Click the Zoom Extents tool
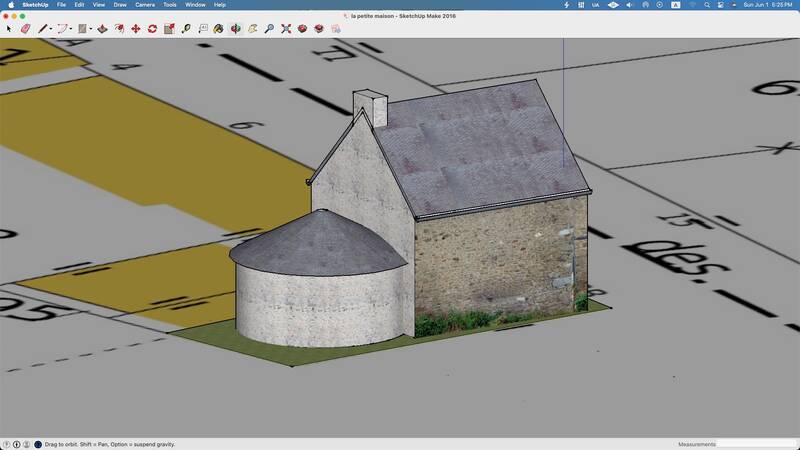 (x=286, y=29)
